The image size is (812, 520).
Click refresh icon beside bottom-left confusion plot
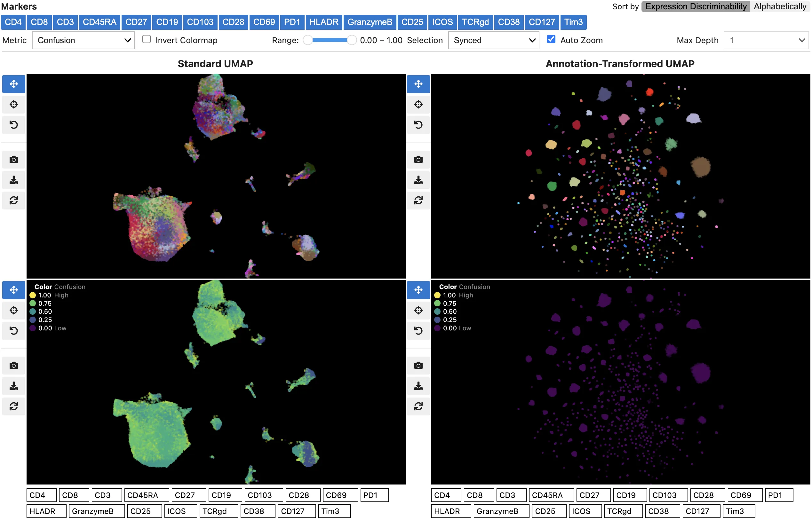pos(13,406)
